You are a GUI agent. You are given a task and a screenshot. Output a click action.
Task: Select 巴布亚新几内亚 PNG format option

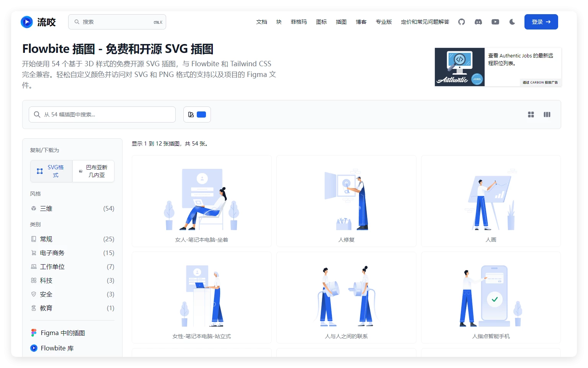[x=93, y=171]
